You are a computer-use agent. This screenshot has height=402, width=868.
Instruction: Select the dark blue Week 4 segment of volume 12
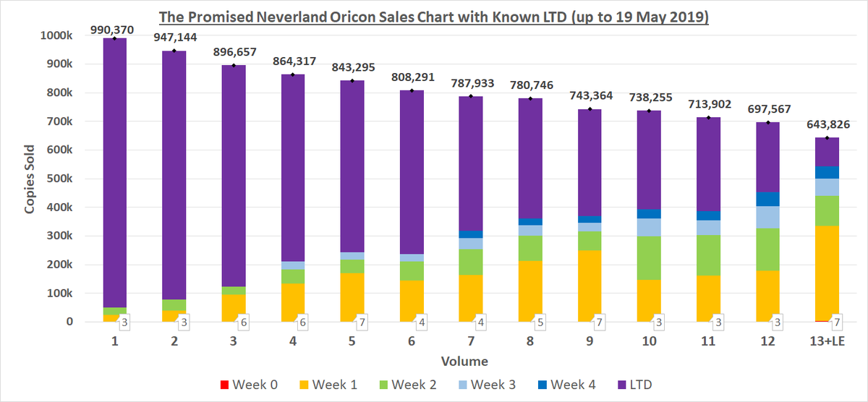point(767,199)
